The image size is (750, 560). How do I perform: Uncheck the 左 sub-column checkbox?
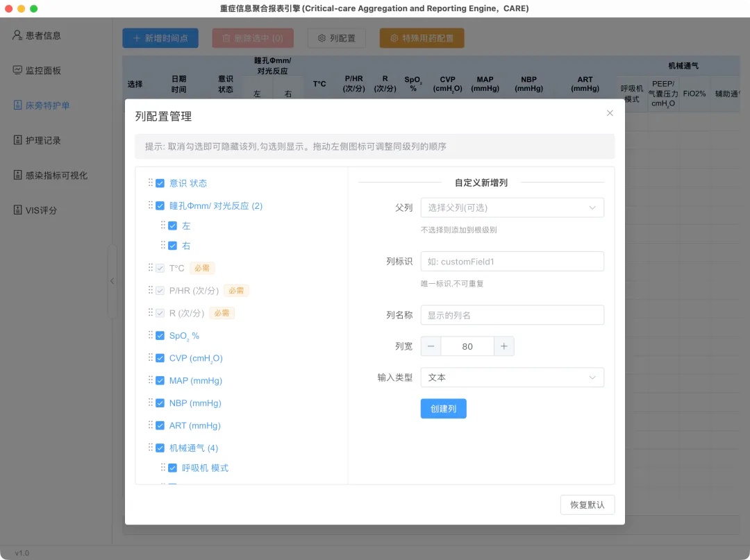(x=173, y=226)
